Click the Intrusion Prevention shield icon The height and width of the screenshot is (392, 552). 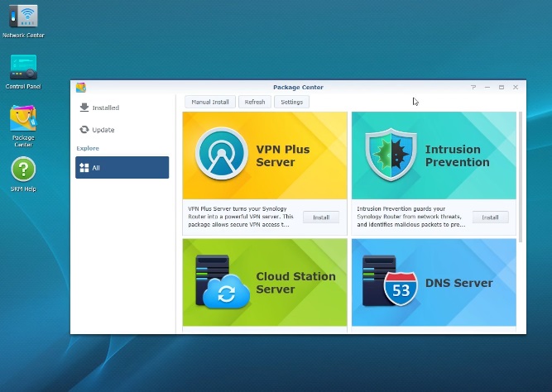pyautogui.click(x=391, y=155)
